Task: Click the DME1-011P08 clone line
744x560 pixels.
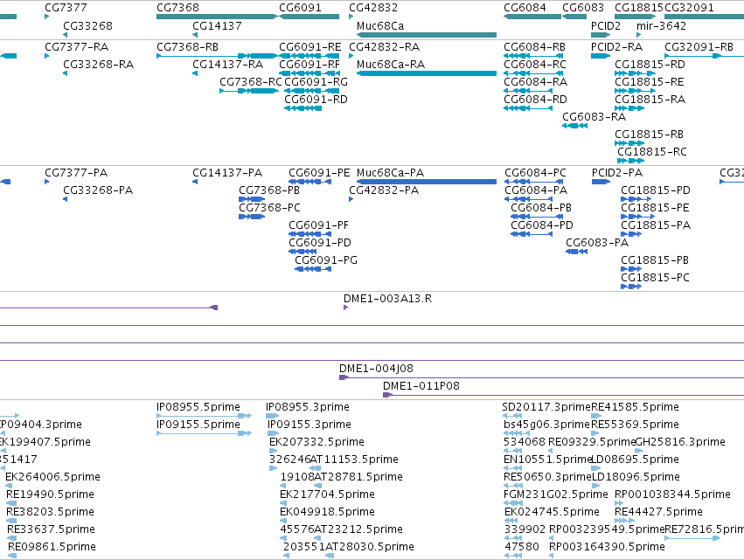Action: click(x=563, y=395)
